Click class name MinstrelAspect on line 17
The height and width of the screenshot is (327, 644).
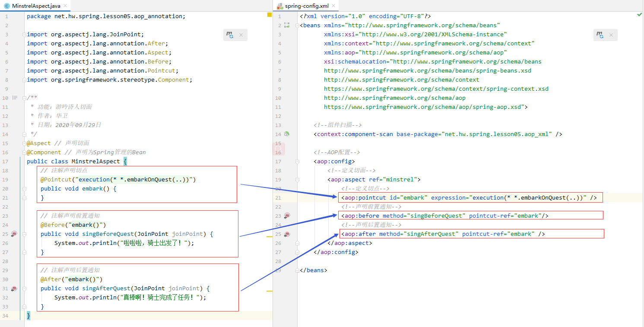click(x=95, y=161)
